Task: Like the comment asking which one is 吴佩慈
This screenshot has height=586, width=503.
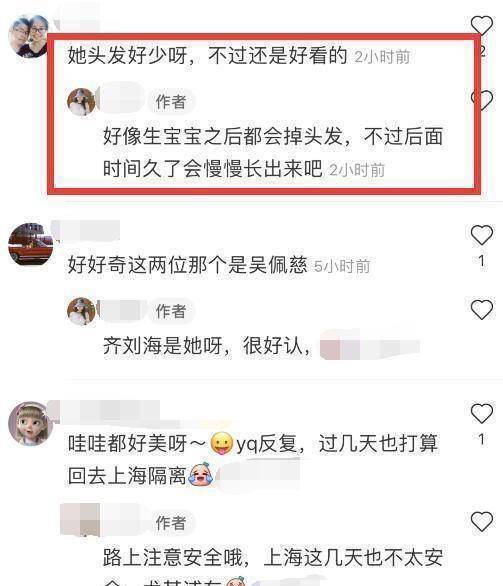Action: pos(482,235)
